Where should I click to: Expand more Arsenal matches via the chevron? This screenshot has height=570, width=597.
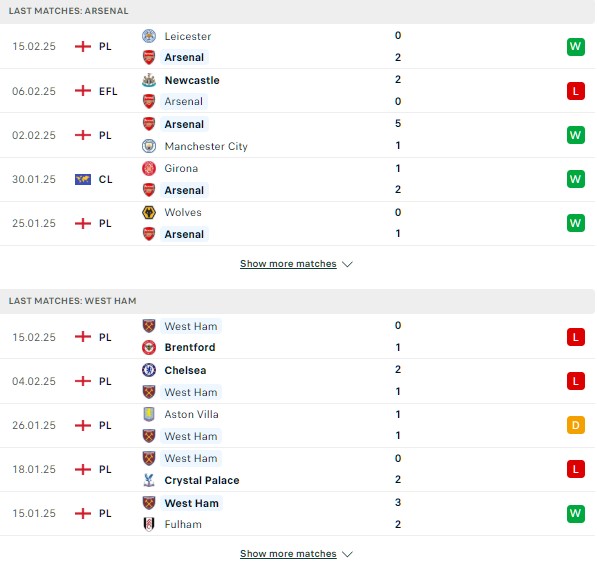coord(347,264)
